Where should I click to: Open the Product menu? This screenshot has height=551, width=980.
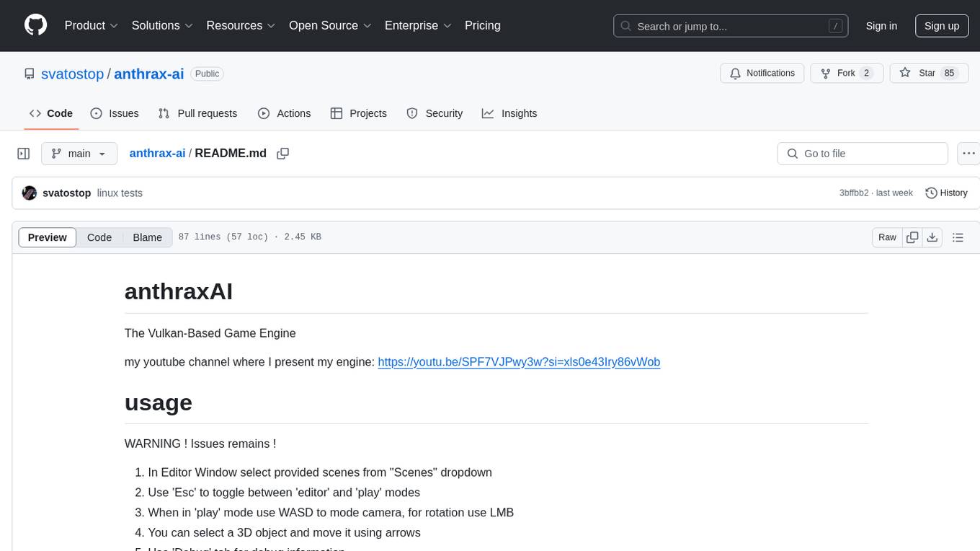91,25
